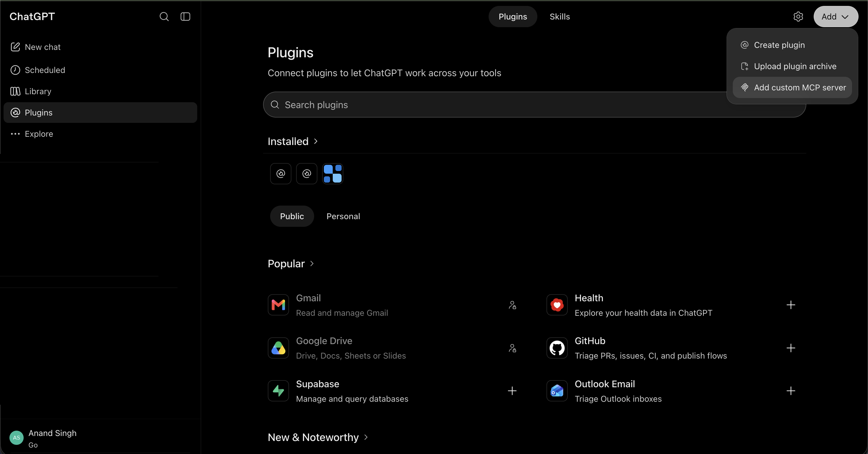
Task: Click the GitHub plugin logo
Action: [557, 348]
